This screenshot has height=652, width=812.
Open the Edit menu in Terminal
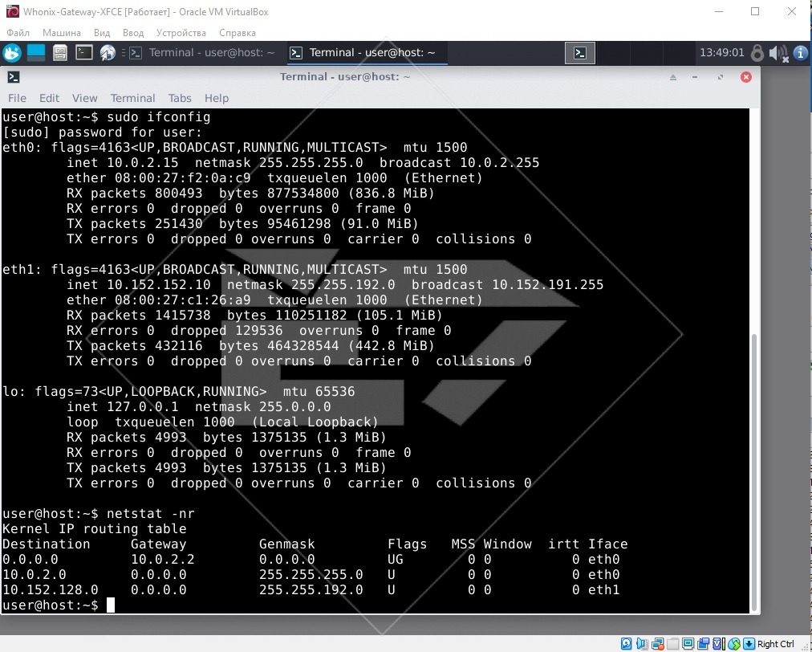[49, 99]
